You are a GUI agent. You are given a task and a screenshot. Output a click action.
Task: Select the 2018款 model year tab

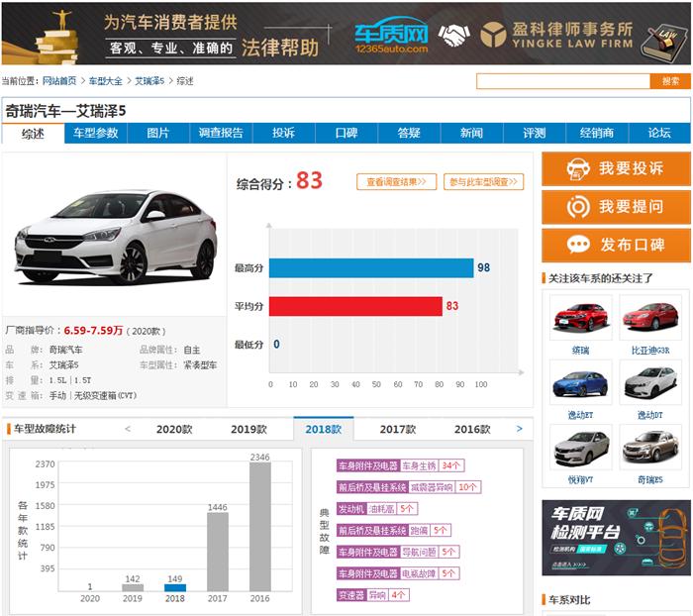coord(324,430)
